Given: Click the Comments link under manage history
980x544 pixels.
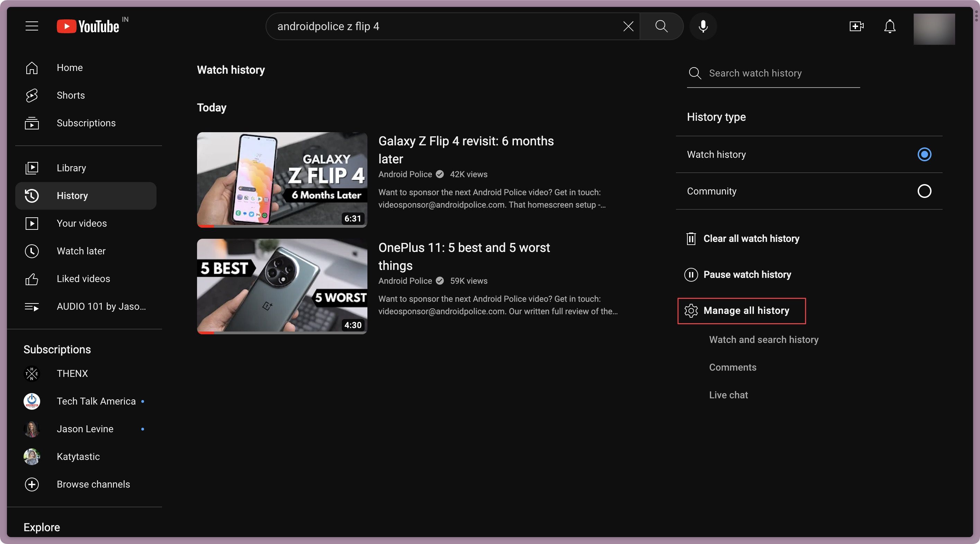Looking at the screenshot, I should click(x=732, y=367).
